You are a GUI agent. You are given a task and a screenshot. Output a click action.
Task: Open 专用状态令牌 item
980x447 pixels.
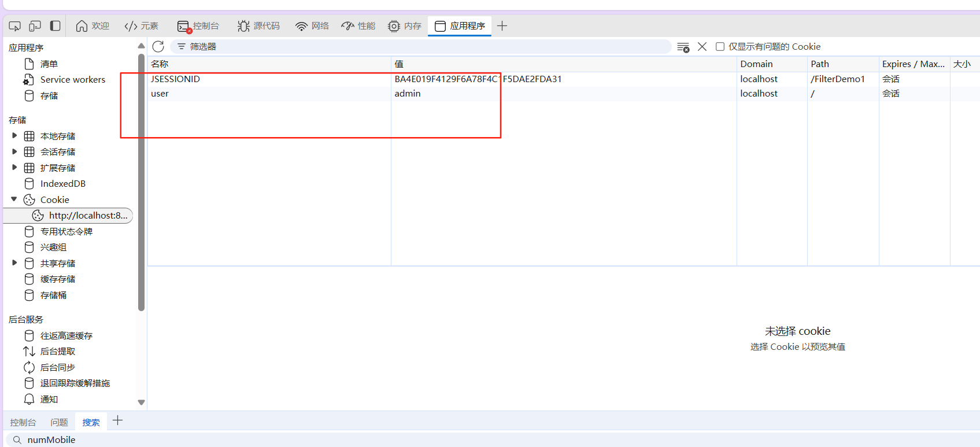coord(66,231)
